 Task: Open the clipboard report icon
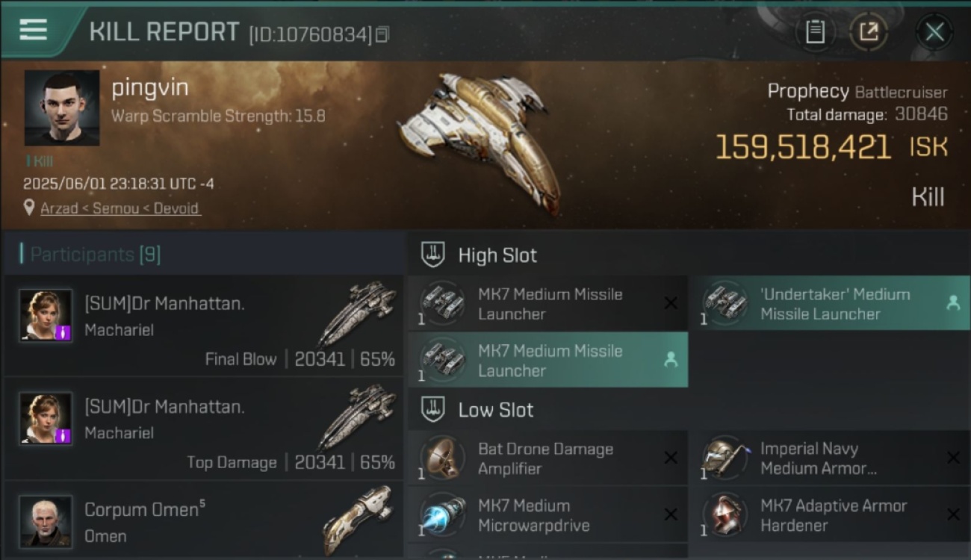[x=815, y=32]
